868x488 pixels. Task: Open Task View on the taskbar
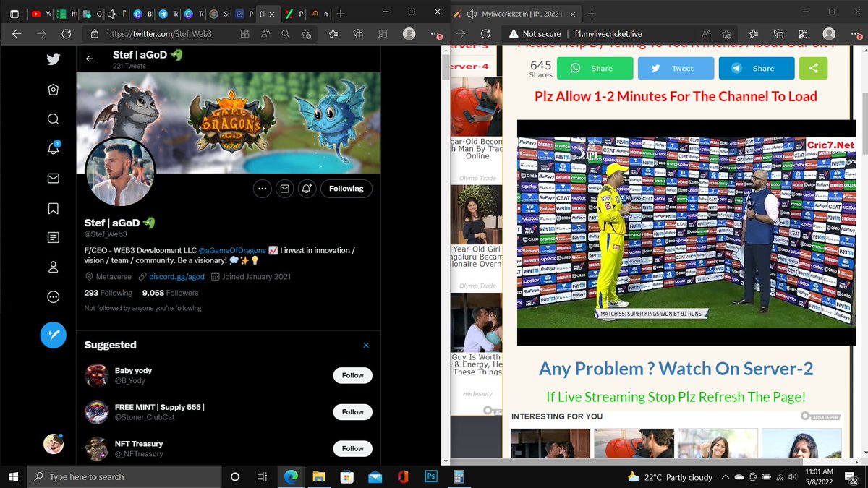click(263, 476)
